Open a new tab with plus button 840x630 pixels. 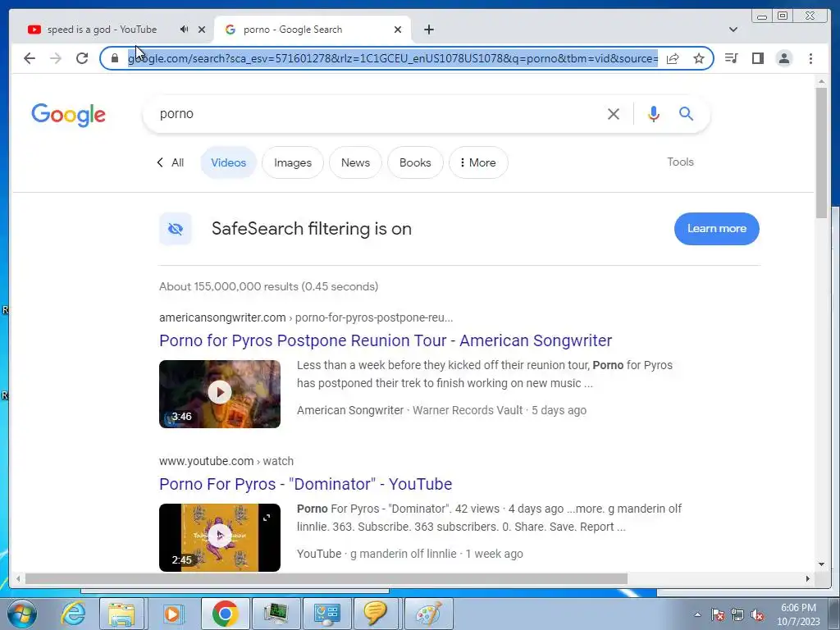(428, 30)
